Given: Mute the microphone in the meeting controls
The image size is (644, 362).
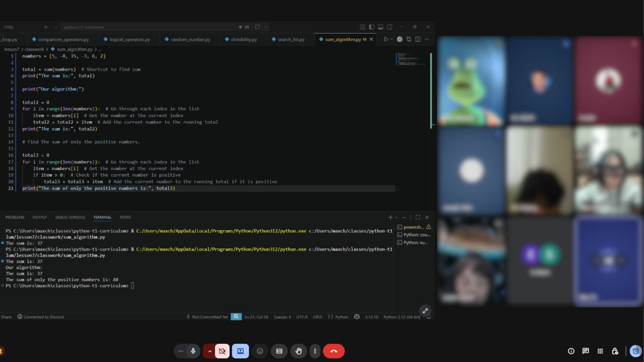Looking at the screenshot, I should click(x=193, y=351).
